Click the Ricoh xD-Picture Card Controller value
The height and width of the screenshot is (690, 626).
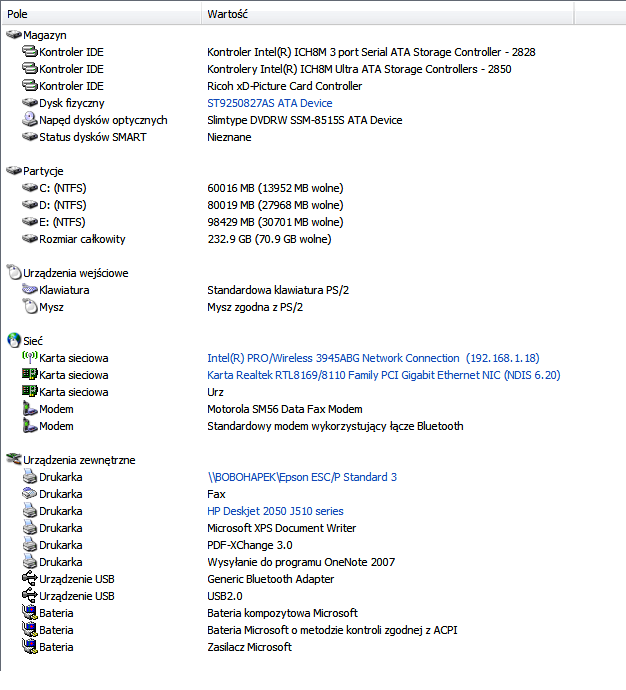[x=284, y=86]
